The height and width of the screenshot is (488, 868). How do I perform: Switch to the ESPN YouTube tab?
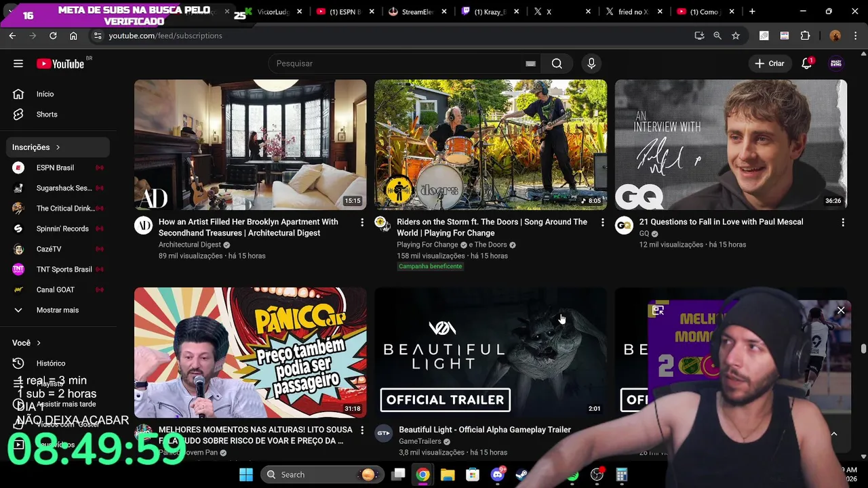click(344, 12)
